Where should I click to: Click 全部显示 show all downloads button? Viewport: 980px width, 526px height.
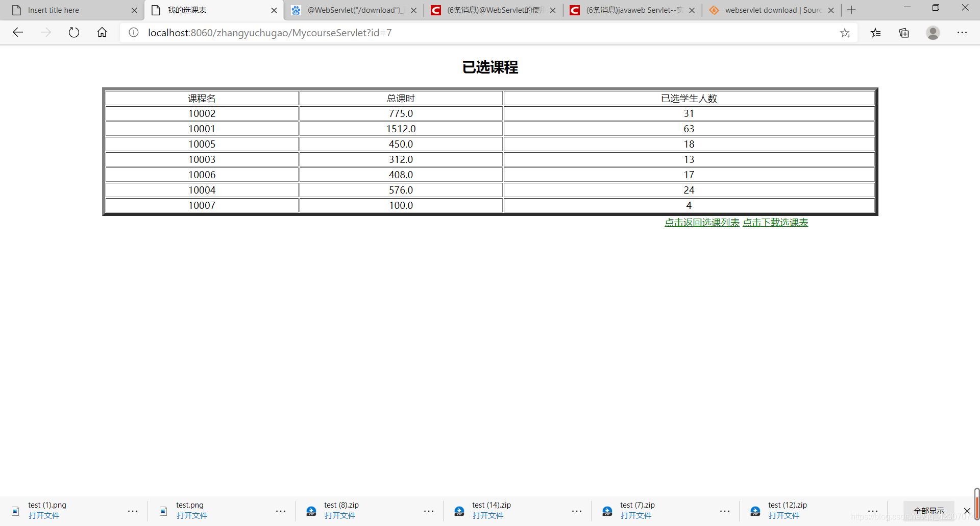[929, 511]
